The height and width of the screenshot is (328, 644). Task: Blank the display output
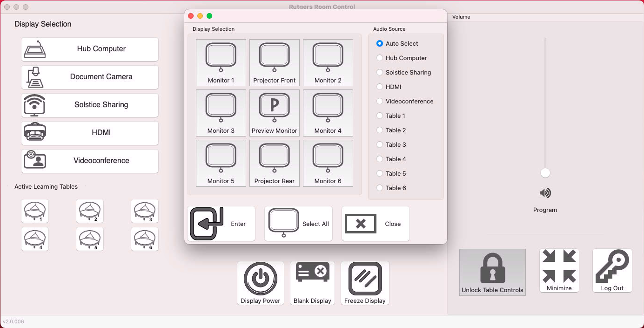tap(312, 282)
